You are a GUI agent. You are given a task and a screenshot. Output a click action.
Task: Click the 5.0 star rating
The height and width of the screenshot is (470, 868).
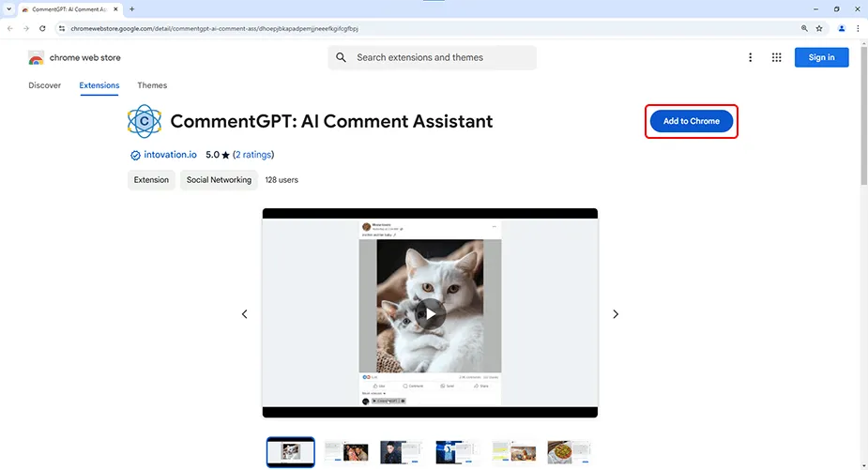click(218, 155)
